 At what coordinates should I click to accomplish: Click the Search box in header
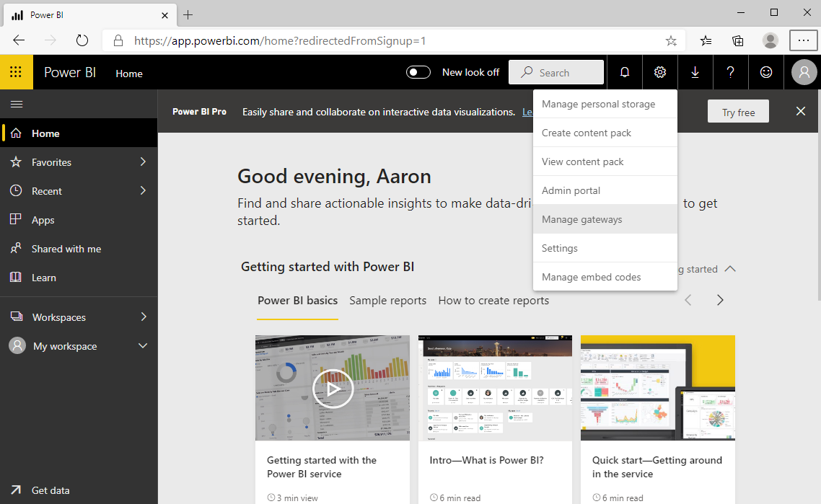[x=556, y=72]
